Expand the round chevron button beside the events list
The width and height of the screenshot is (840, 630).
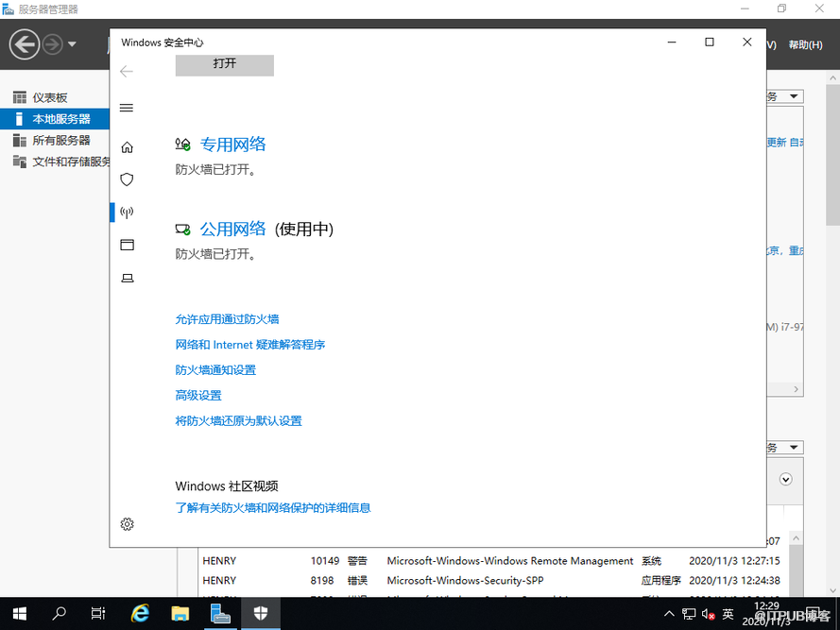(785, 480)
